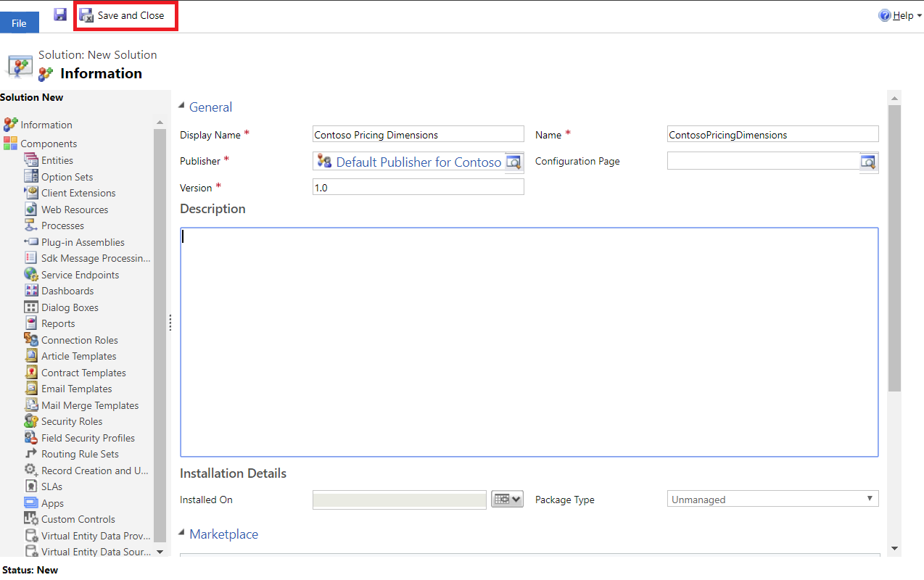924x580 pixels.
Task: Click the Contract Templates icon
Action: (31, 372)
